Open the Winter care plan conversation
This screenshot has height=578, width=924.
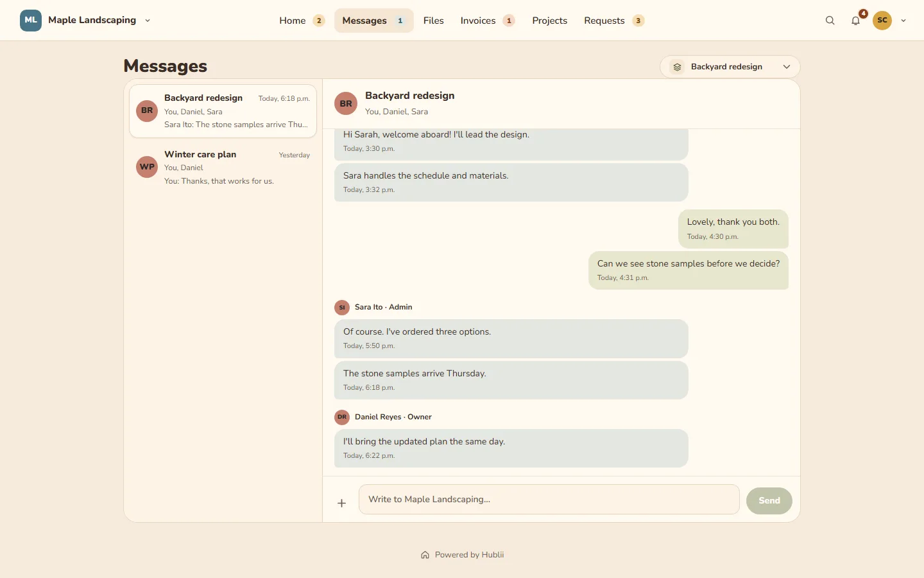coord(223,168)
